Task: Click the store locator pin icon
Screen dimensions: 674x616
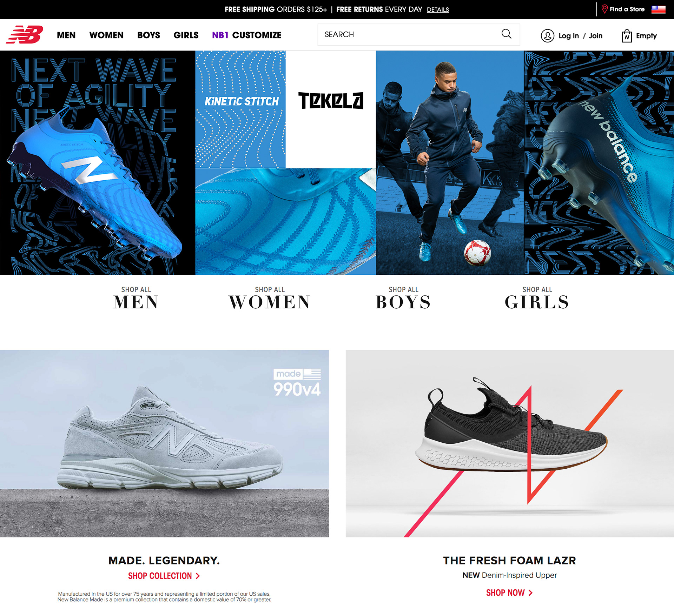Action: click(604, 9)
